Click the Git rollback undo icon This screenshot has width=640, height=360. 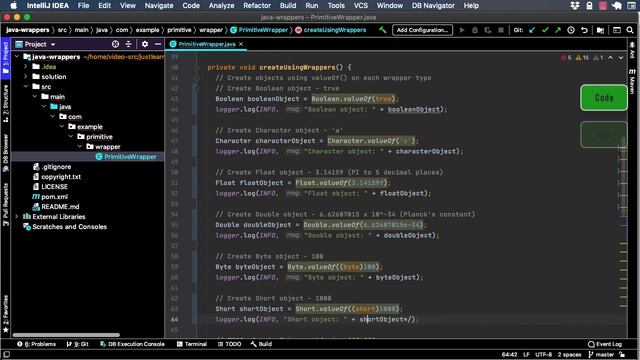pos(584,30)
